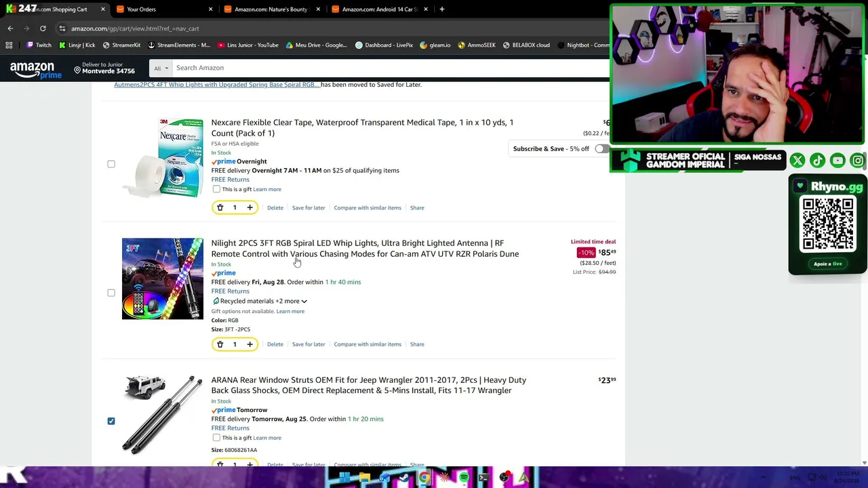Close the Your Orders tab

click(x=210, y=9)
